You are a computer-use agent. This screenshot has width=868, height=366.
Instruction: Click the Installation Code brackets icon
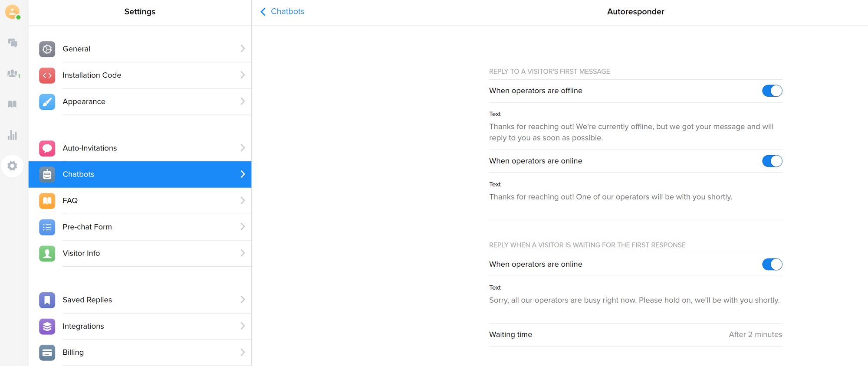click(47, 75)
